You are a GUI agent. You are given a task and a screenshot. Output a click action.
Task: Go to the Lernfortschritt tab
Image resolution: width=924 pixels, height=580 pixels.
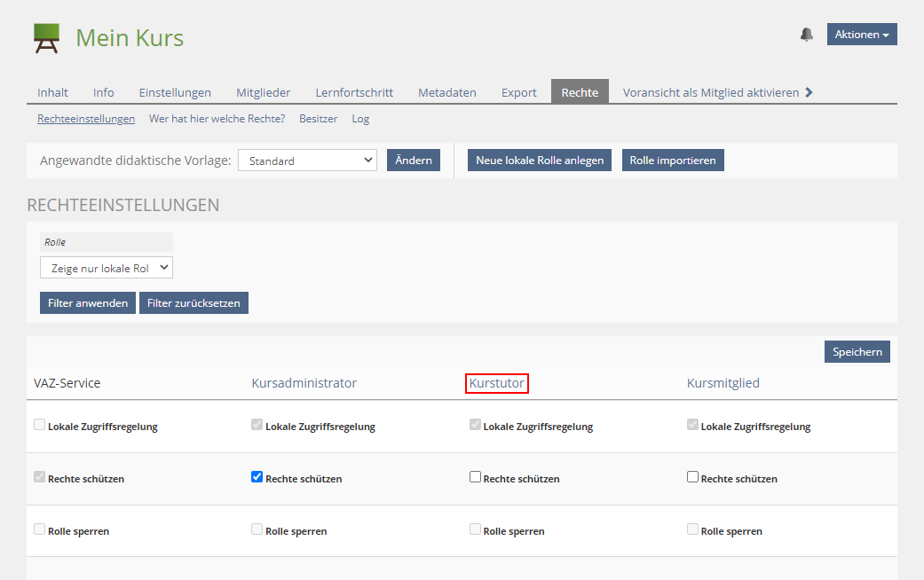(354, 92)
